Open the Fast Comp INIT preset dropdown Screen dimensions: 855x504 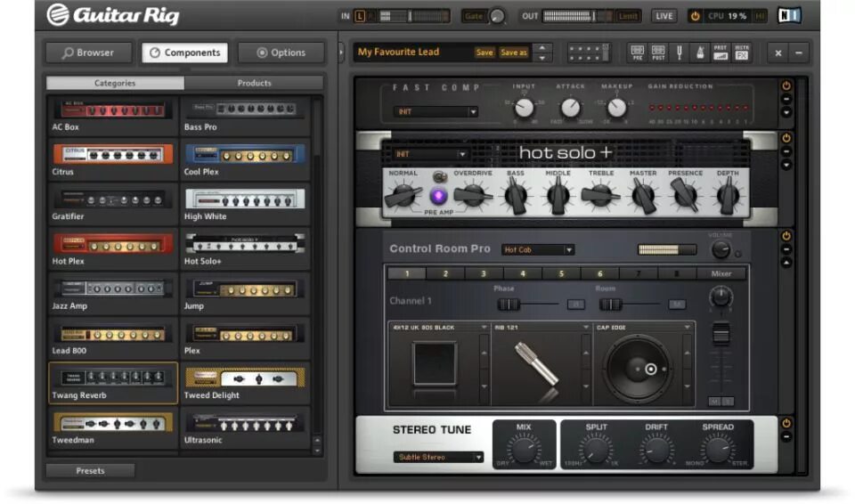pyautogui.click(x=435, y=112)
